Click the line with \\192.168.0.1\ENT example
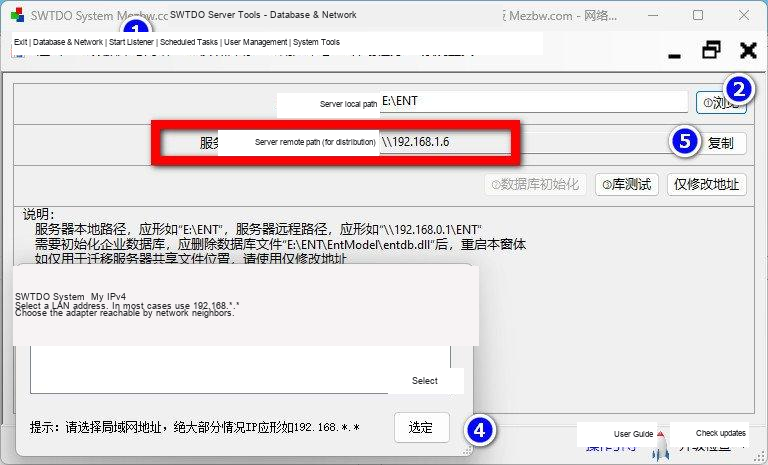 (258, 229)
